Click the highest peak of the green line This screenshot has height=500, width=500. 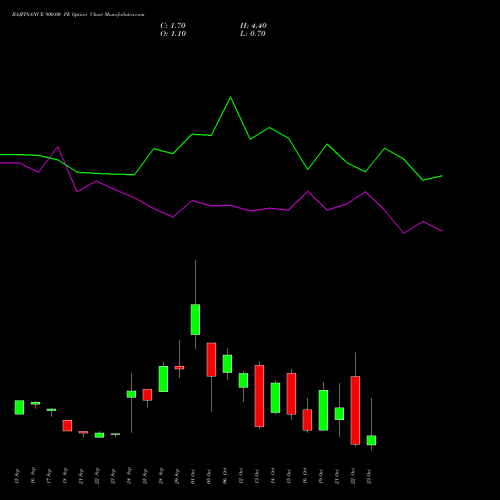[230, 98]
